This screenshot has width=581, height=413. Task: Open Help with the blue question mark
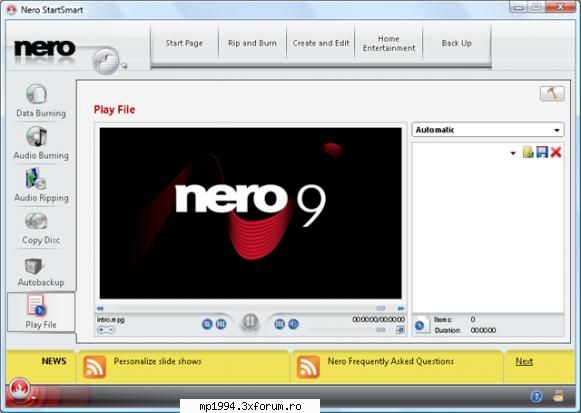tap(536, 397)
